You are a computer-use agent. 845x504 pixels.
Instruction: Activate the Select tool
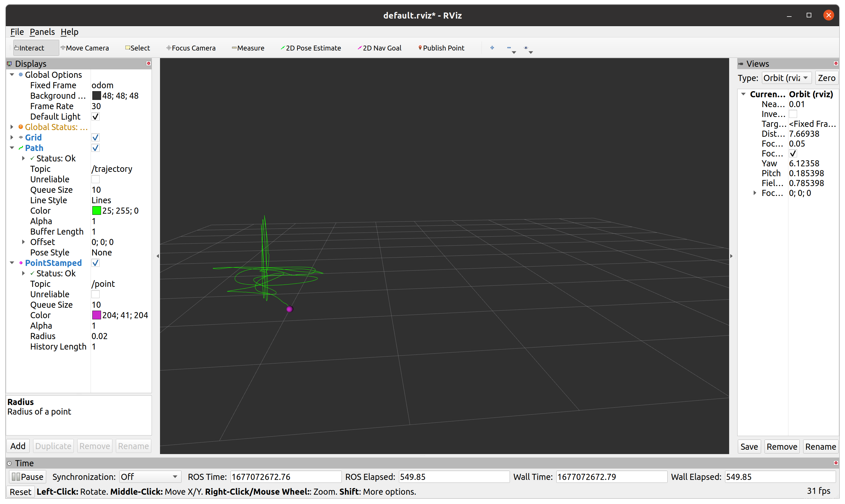[x=138, y=48]
